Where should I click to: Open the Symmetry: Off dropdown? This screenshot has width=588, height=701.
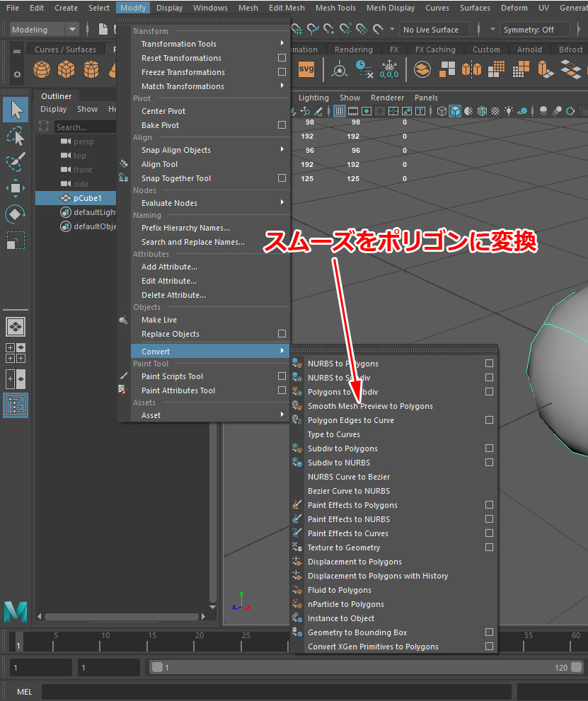coord(534,30)
